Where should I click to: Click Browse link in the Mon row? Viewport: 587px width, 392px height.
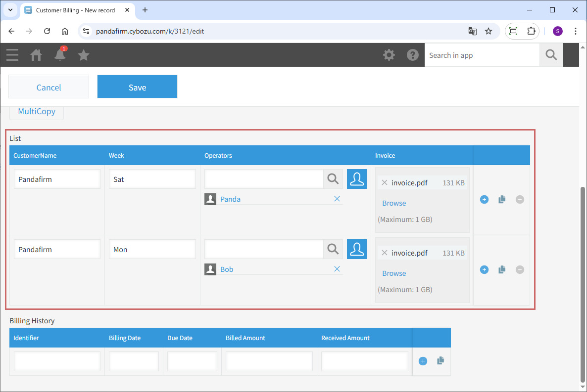click(x=394, y=273)
